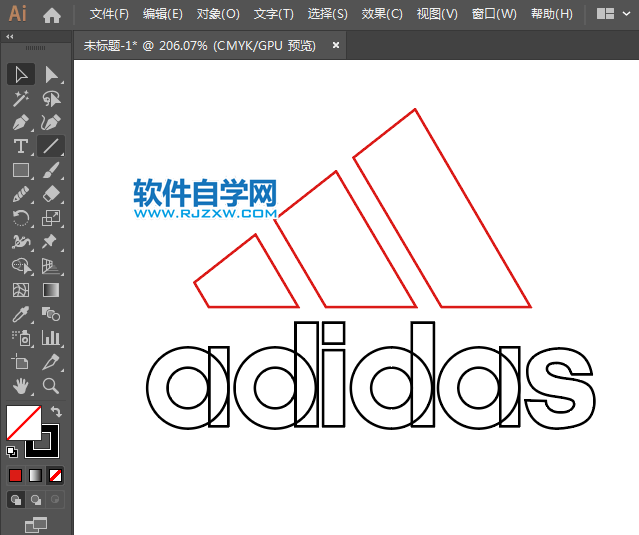Select the Curvature tool
Screen dimensions: 639x535
[x=51, y=122]
